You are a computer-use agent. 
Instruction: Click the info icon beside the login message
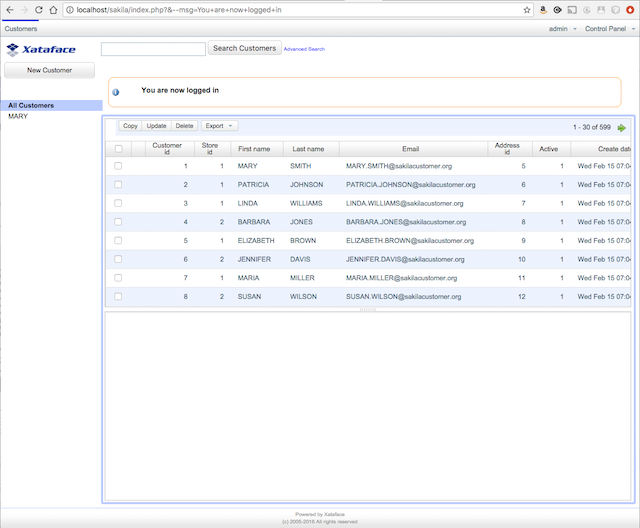click(116, 92)
